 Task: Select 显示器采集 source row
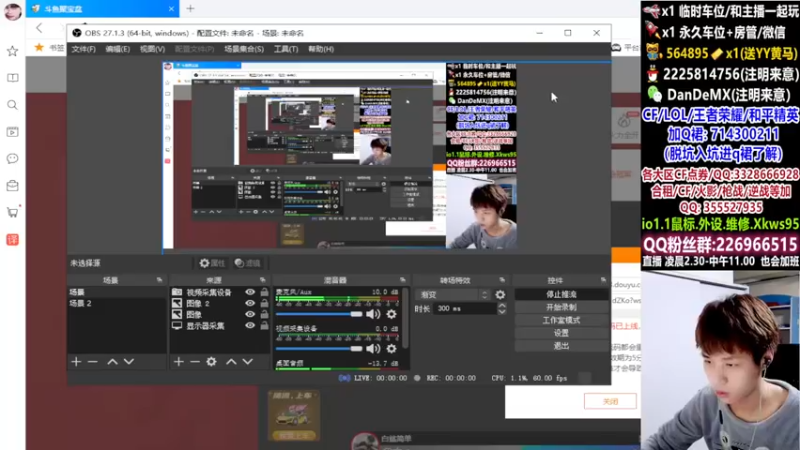219,326
